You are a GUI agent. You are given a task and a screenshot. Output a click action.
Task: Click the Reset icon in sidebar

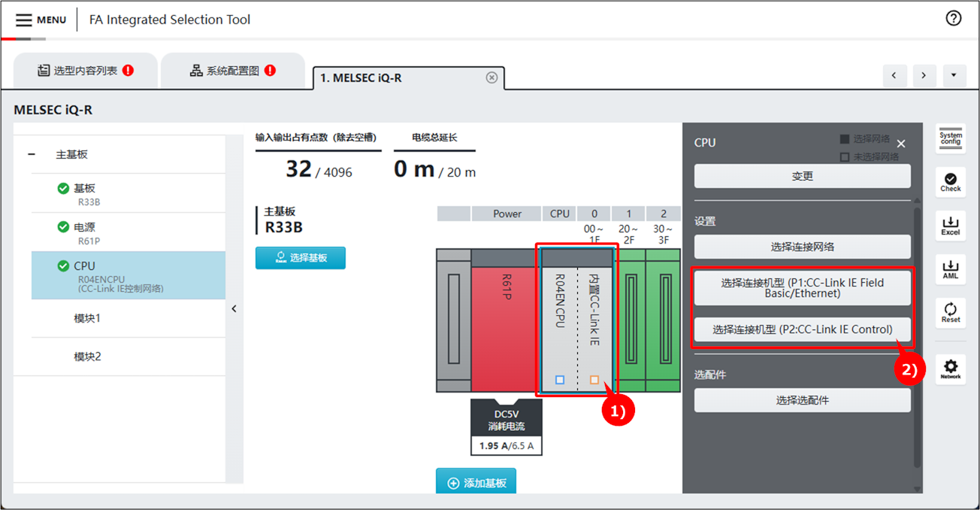click(950, 312)
